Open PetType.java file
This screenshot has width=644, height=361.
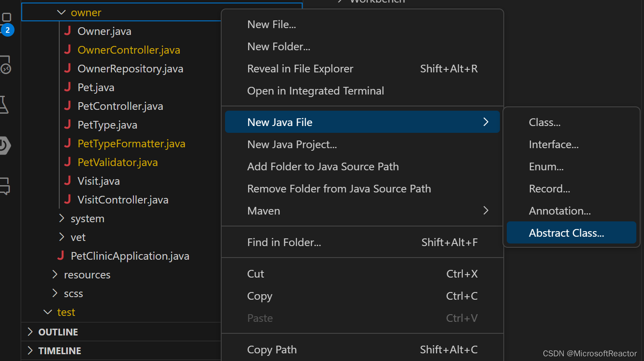pos(107,125)
